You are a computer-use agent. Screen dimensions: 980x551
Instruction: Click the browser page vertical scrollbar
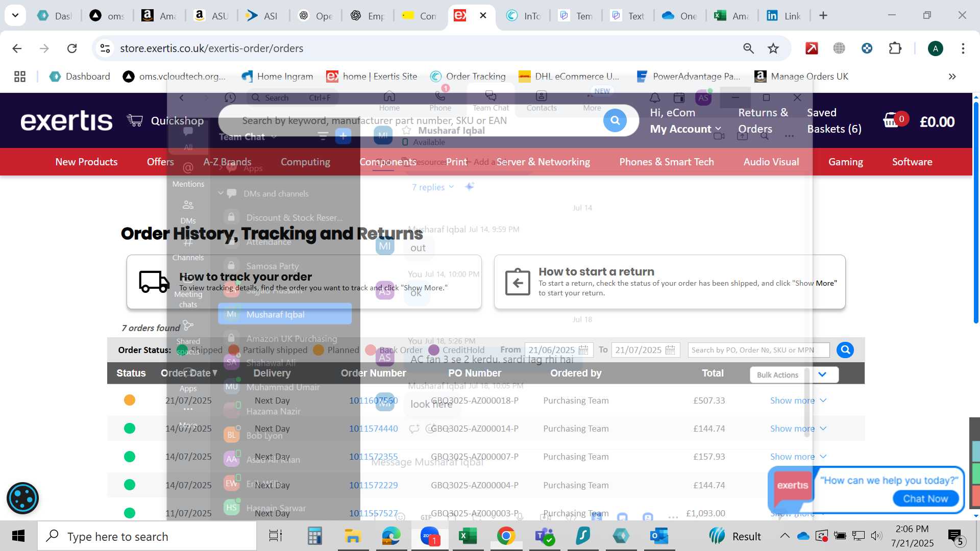(x=976, y=212)
